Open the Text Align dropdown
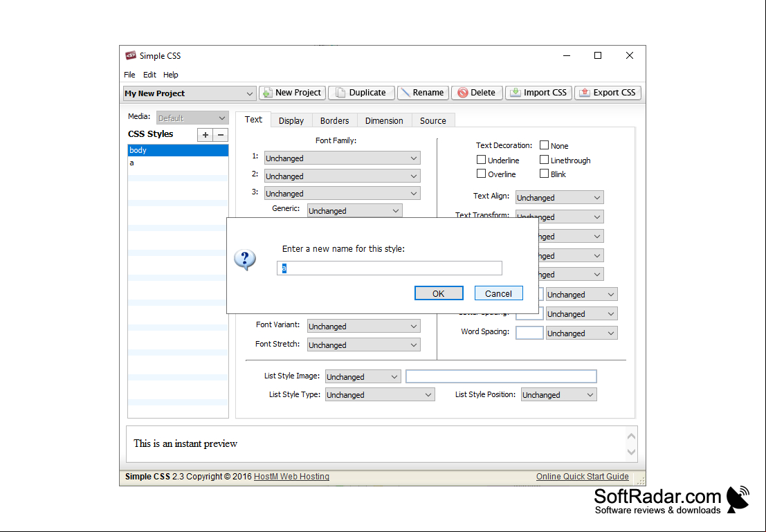Viewport: 766px width, 532px height. (559, 197)
